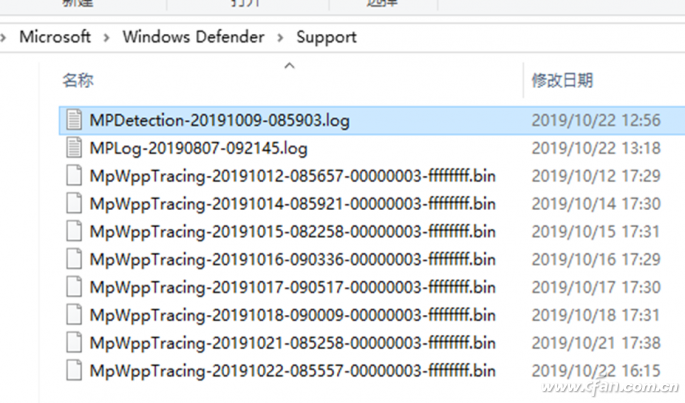
Task: Select the MpWppTracing-20191014-085921 file icon
Action: (73, 204)
